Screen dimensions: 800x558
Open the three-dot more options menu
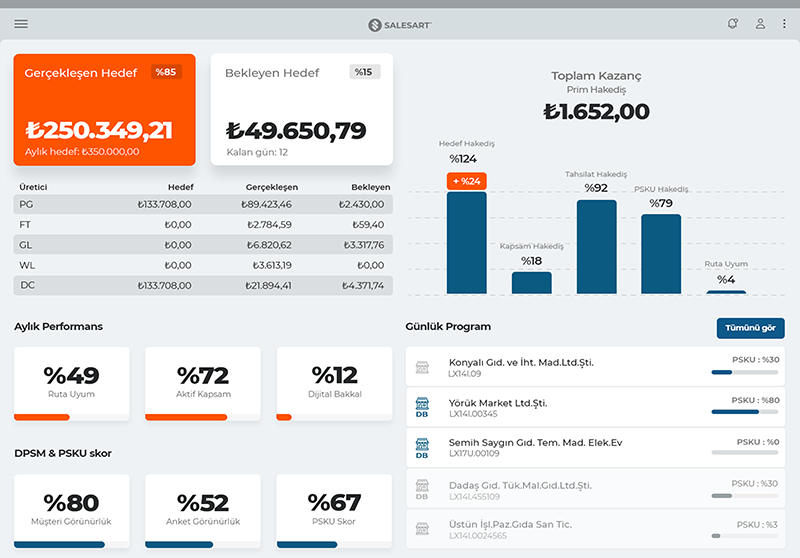coord(784,24)
